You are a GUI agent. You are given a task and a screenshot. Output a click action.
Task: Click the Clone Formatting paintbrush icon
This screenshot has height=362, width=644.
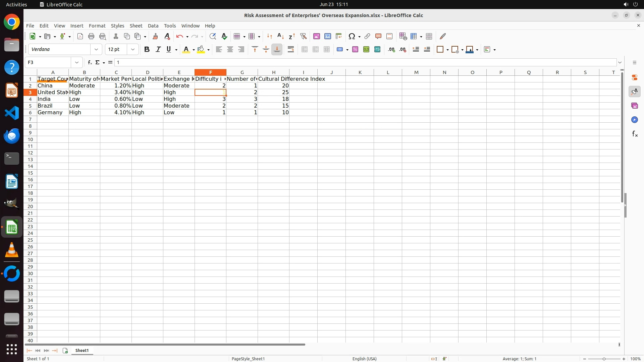click(155, 36)
